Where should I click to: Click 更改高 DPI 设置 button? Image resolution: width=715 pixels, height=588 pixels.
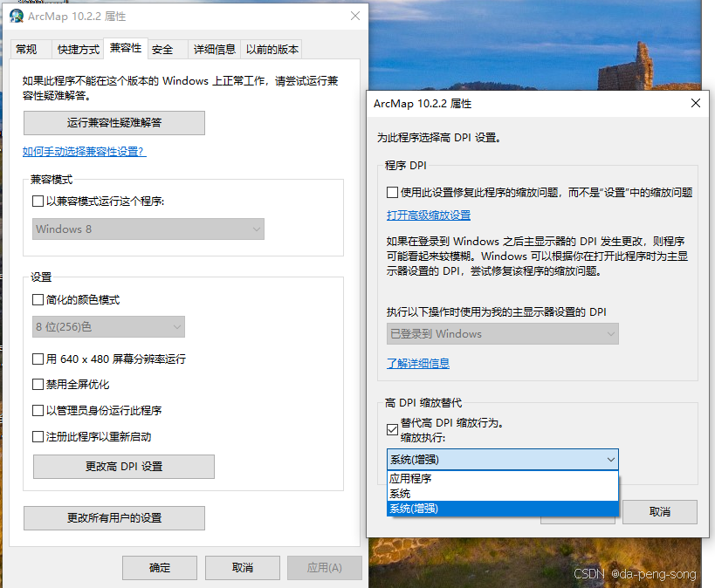pyautogui.click(x=124, y=466)
